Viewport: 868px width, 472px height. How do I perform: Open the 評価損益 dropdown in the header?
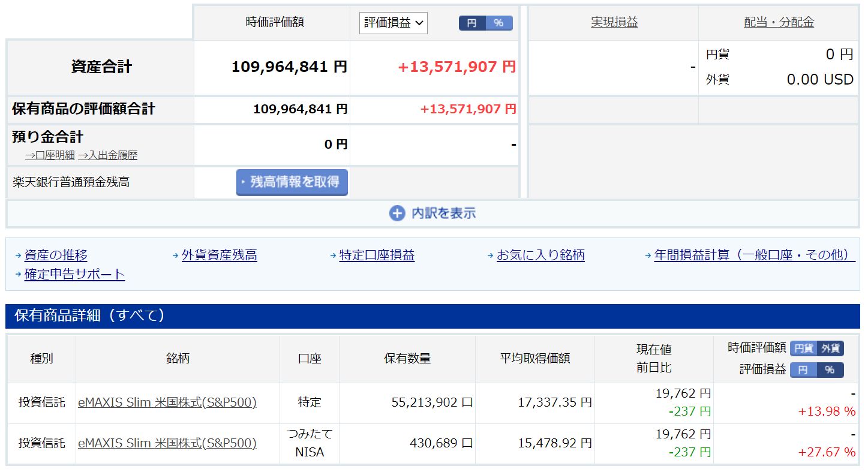point(394,23)
